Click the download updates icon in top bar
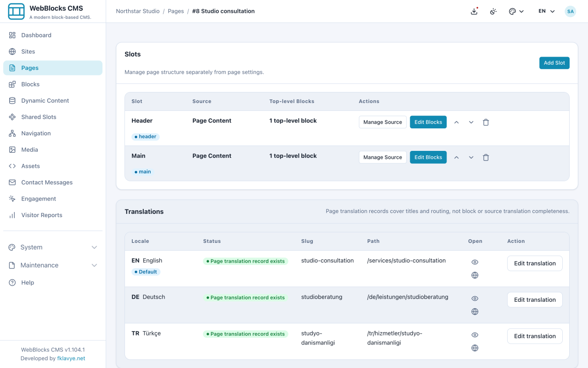 coord(475,11)
